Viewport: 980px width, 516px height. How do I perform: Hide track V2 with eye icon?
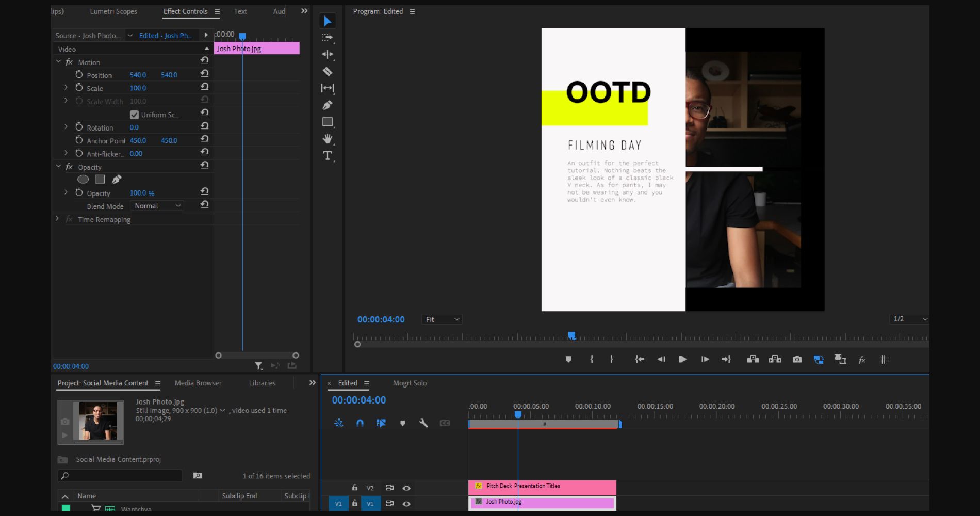(406, 488)
